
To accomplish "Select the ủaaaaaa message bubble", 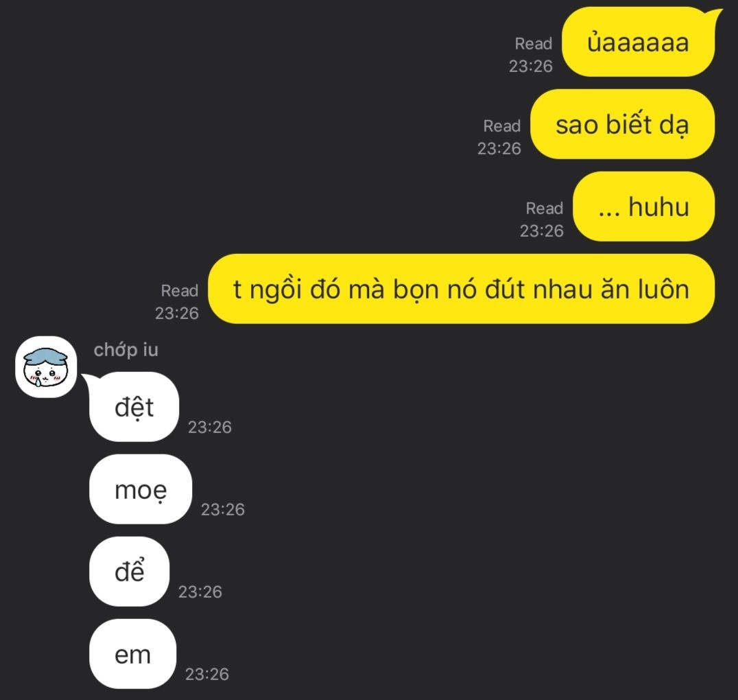I will tap(639, 42).
